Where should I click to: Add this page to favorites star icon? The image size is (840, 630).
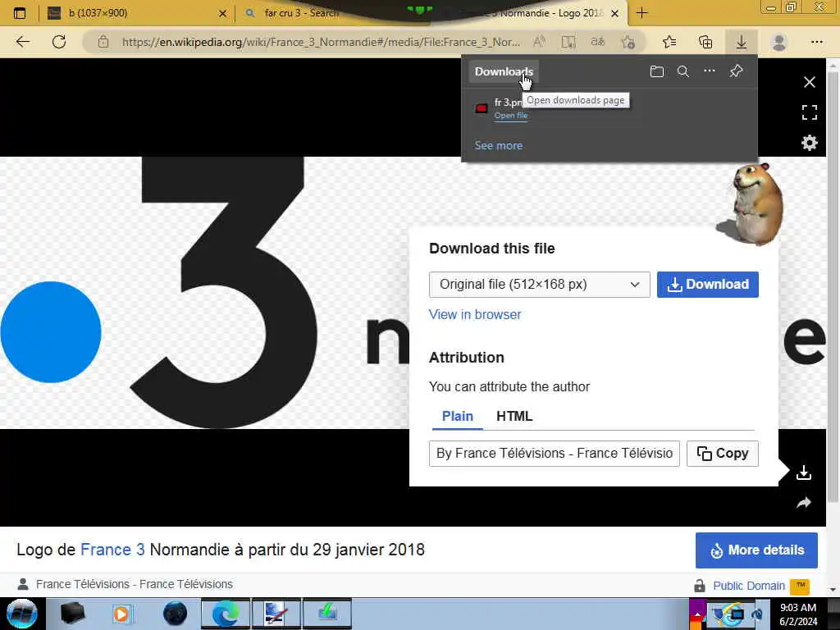point(628,42)
